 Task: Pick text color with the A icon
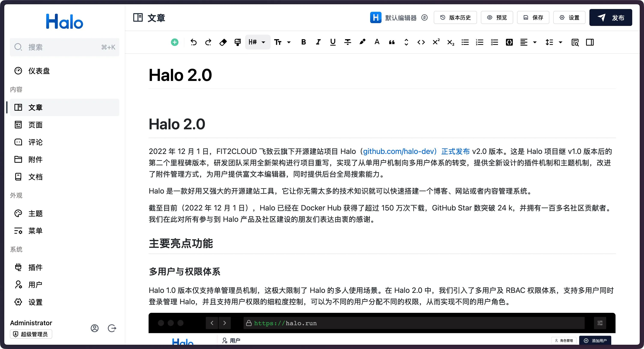pos(377,42)
